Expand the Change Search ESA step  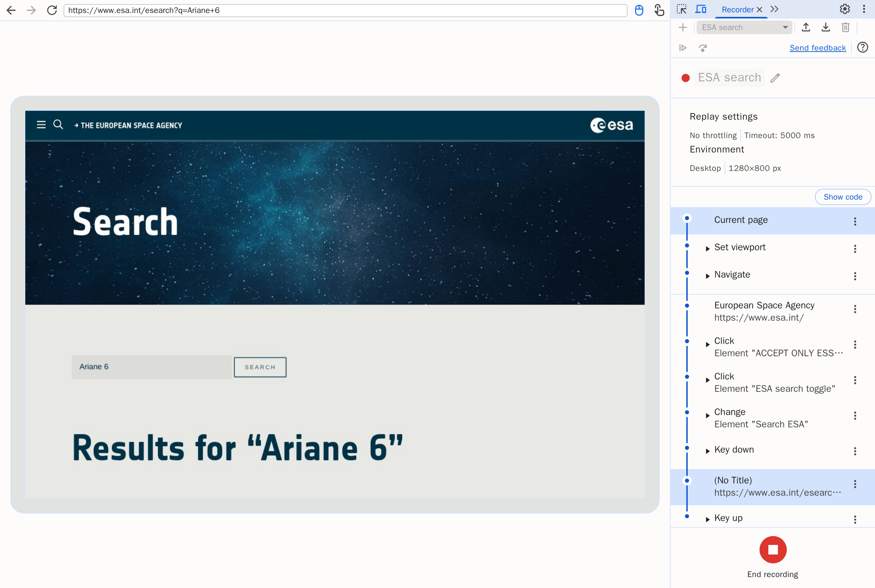tap(708, 415)
